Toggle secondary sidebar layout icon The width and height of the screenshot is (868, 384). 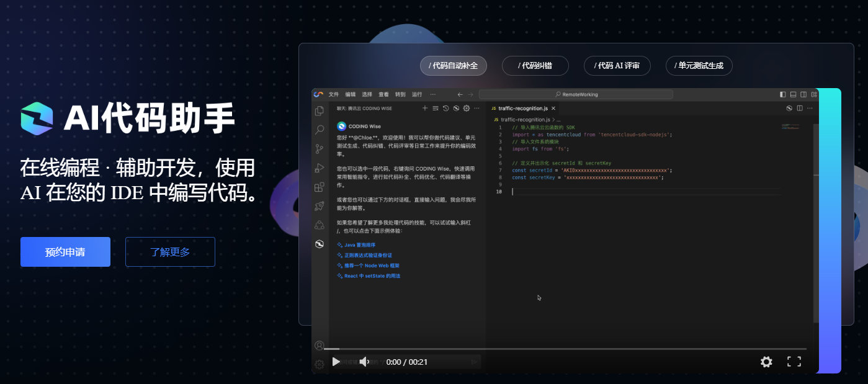click(803, 94)
